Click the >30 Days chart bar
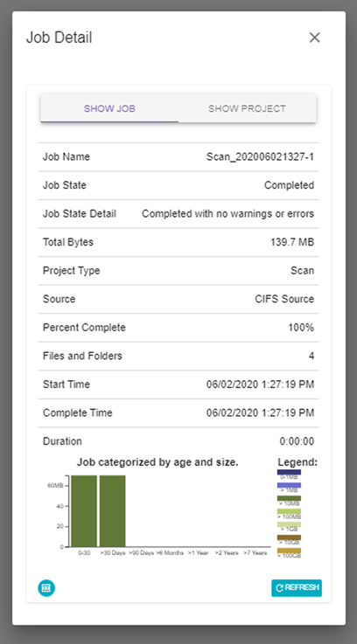The image size is (357, 644). click(112, 511)
